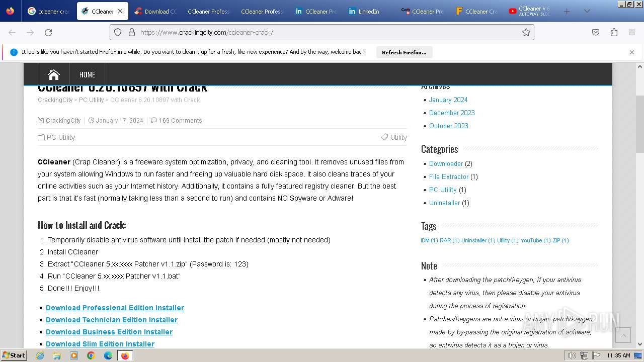Open the YouTube (1) tag
Screen dimensions: 644x362
pos(535,240)
